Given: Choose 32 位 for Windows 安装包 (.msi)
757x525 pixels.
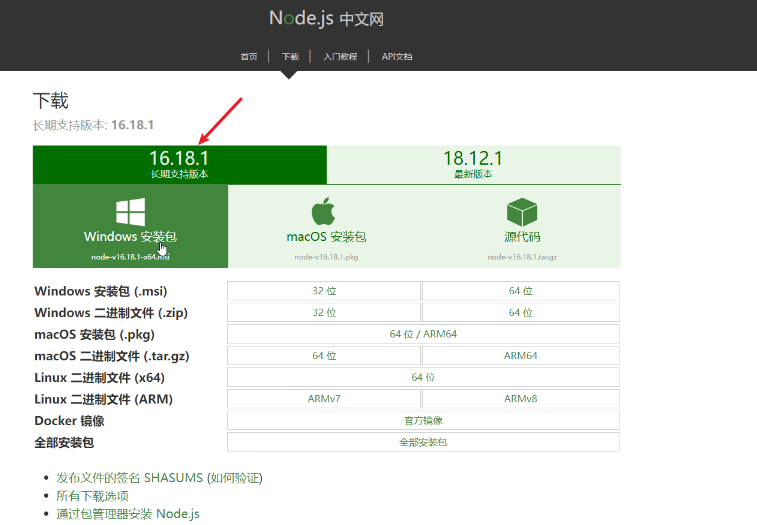Looking at the screenshot, I should click(x=324, y=291).
